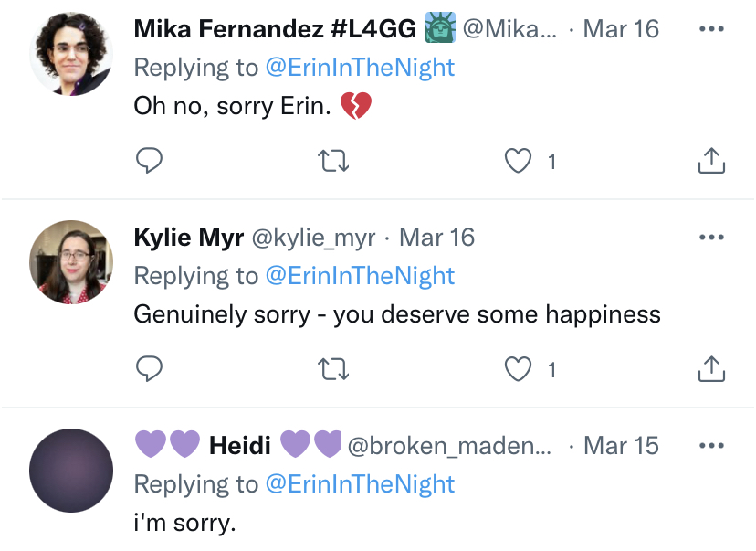The image size is (756, 551).
Task: Open more options for Heidi's tweet
Action: tap(710, 446)
